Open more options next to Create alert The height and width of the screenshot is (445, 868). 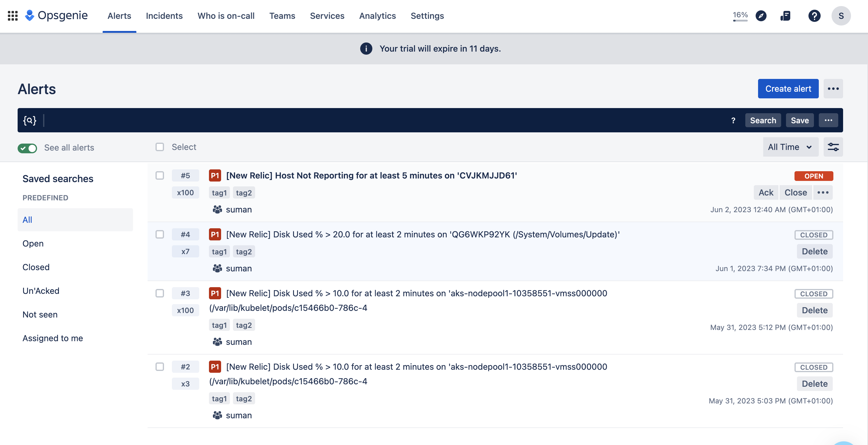833,89
